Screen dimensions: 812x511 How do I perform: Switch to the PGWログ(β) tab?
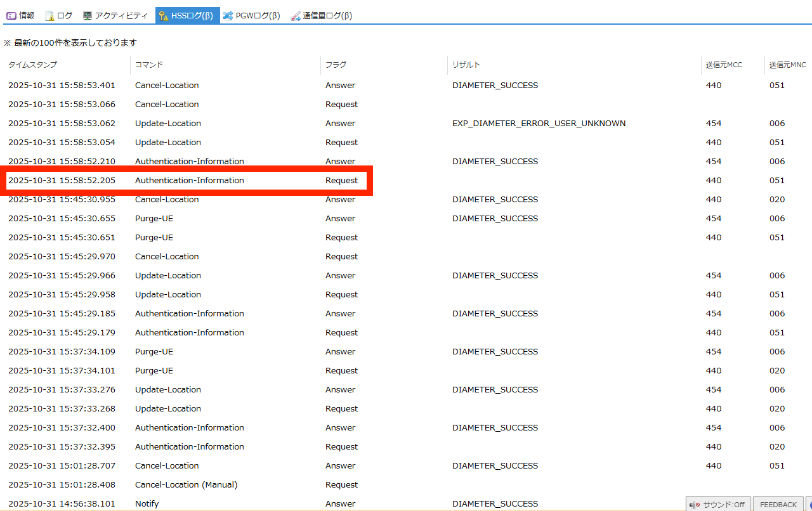coord(258,16)
